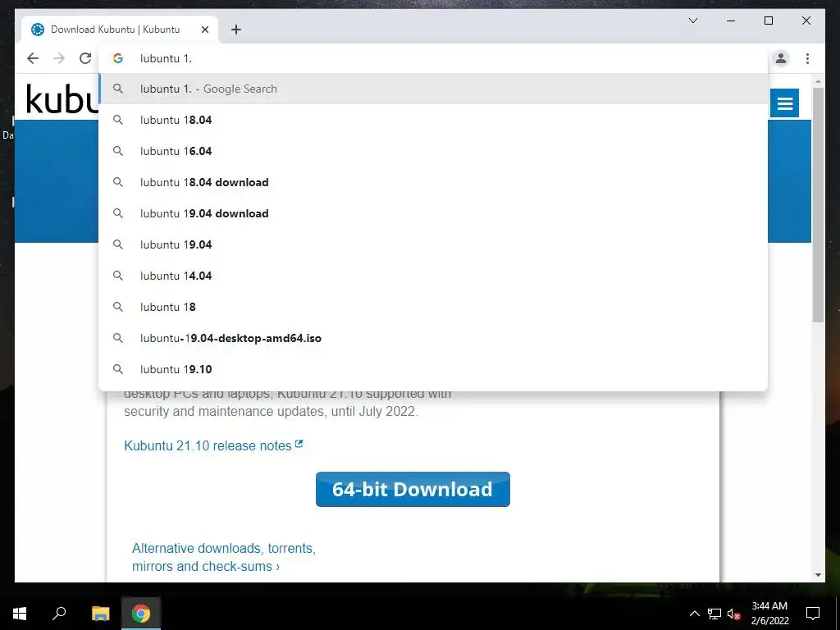Click the scrollbar down arrow
Screen dimensions: 840x630
(818, 575)
